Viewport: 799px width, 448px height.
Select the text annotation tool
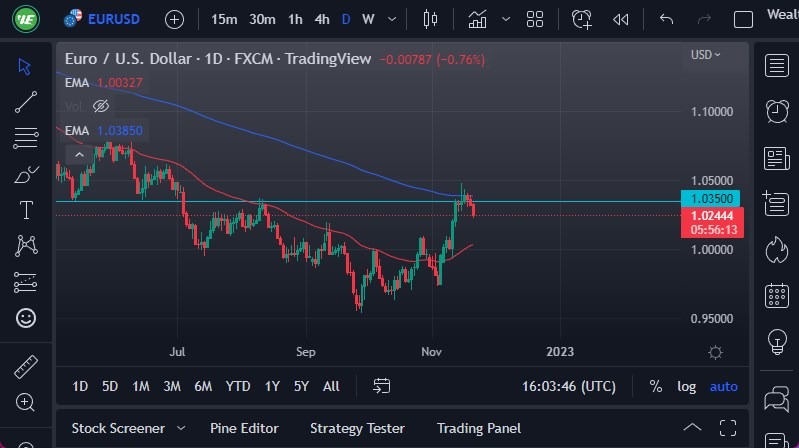pyautogui.click(x=26, y=210)
